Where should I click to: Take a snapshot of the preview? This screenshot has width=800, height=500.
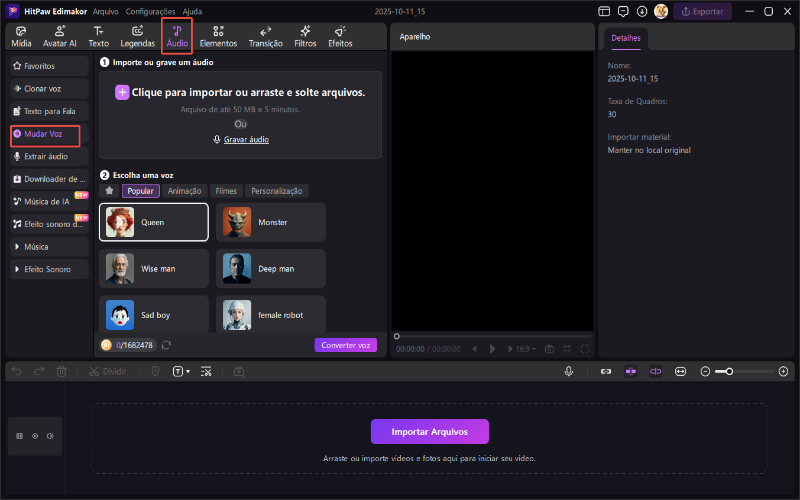point(549,349)
